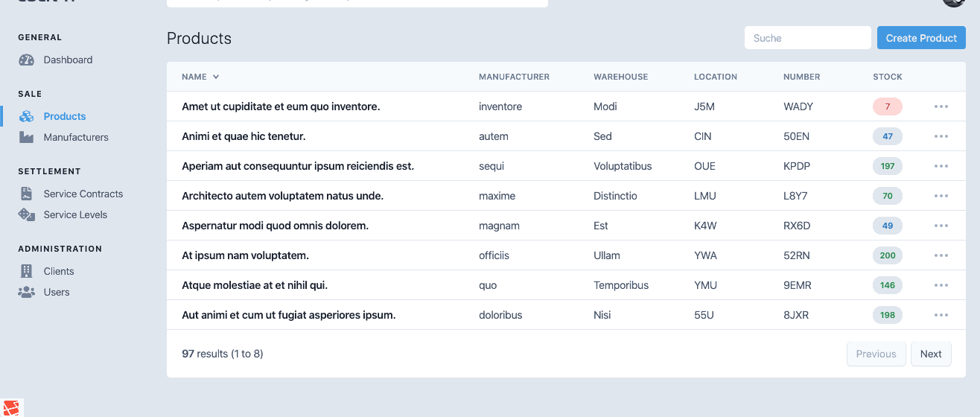Click the Manufacturers factory icon

pos(26,138)
